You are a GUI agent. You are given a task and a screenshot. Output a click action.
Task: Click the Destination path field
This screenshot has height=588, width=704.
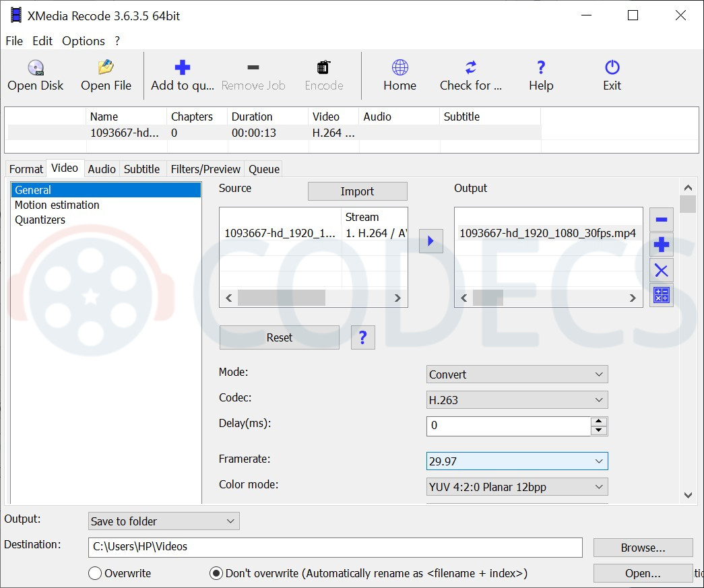point(335,547)
